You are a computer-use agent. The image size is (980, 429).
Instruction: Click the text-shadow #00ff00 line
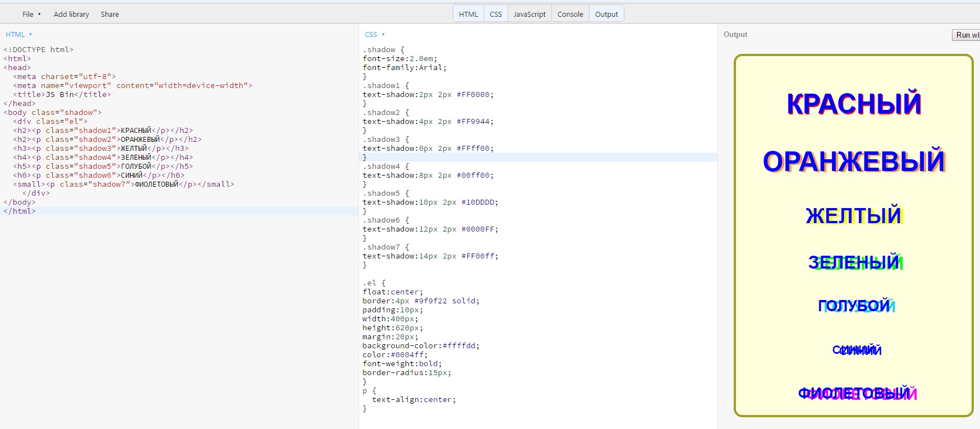tap(428, 175)
